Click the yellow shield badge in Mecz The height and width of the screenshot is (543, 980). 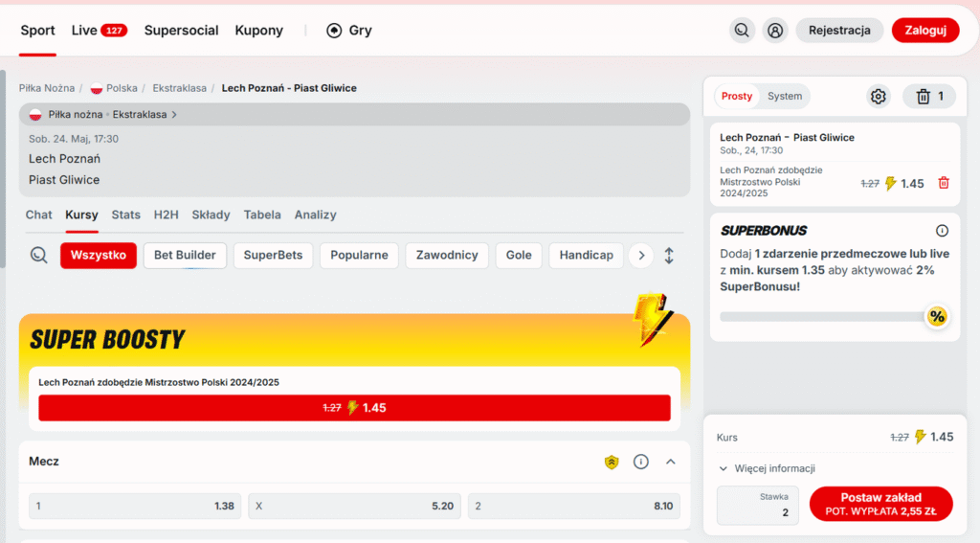coord(612,463)
